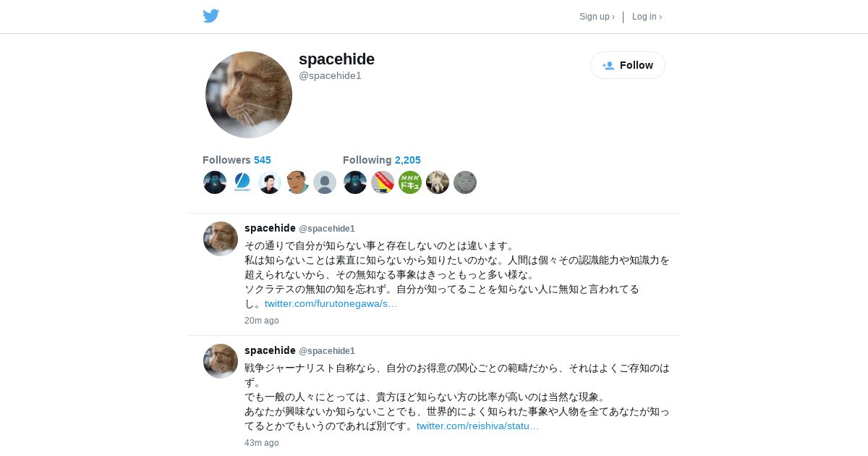Open the Followers 545 list
Screen dimensions: 868x456
pyautogui.click(x=237, y=160)
